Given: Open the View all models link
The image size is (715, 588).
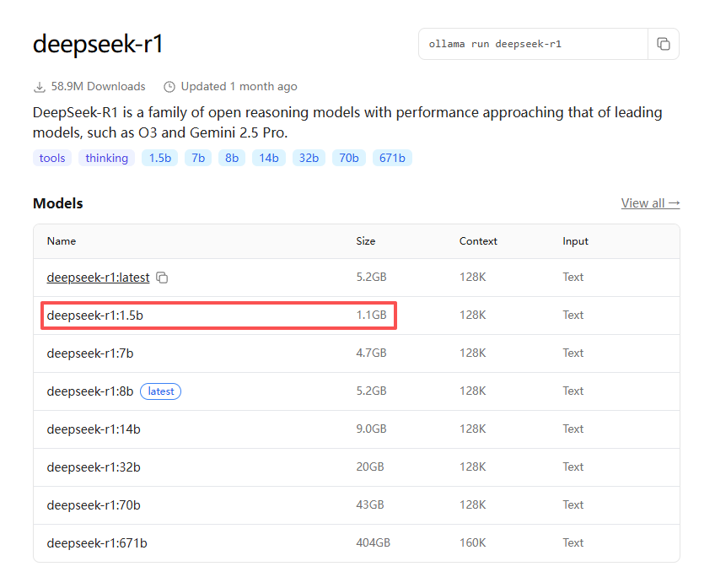Looking at the screenshot, I should tap(650, 203).
